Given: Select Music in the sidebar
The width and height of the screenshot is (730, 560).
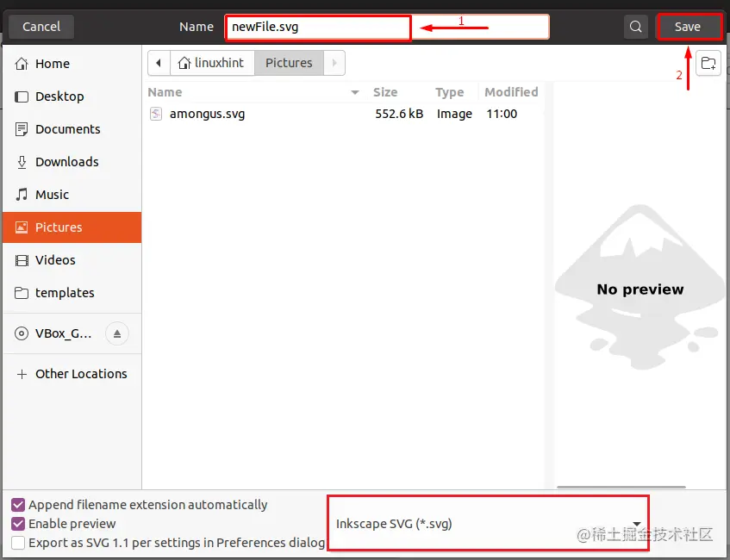Looking at the screenshot, I should [x=72, y=195].
